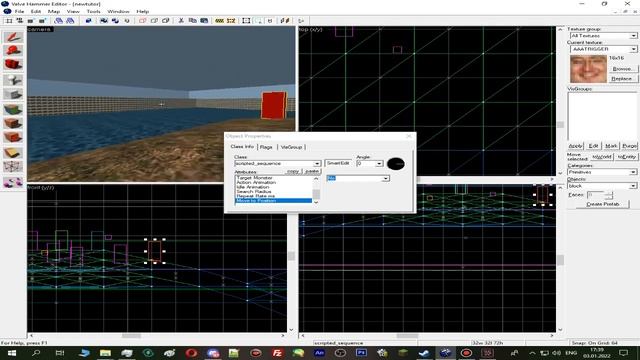Screen dimensions: 640x360
Task: Click the Group objects toolbar icon
Action: [104, 21]
